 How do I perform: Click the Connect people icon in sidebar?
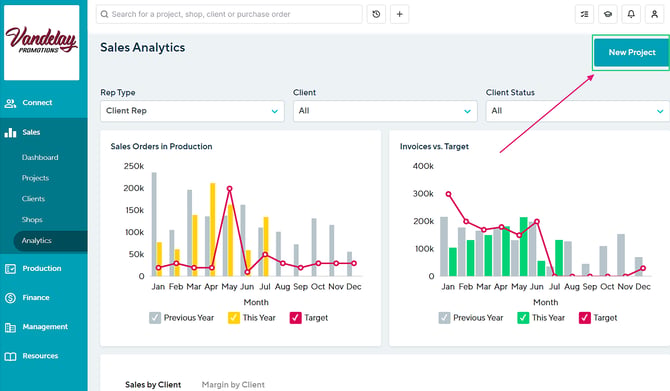10,103
